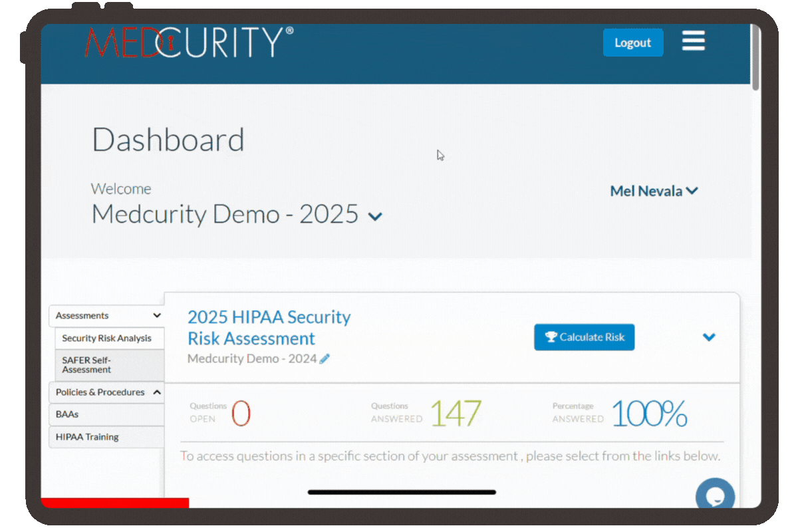Screen dimensions: 798x532
Task: Click the Logout button
Action: tap(632, 43)
